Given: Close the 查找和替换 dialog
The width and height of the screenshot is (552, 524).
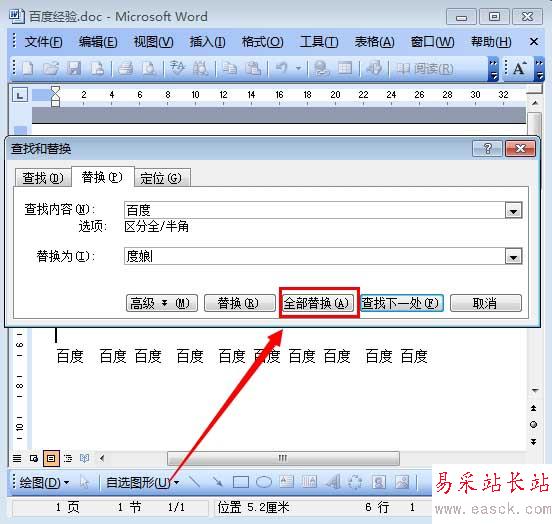Looking at the screenshot, I should (520, 149).
